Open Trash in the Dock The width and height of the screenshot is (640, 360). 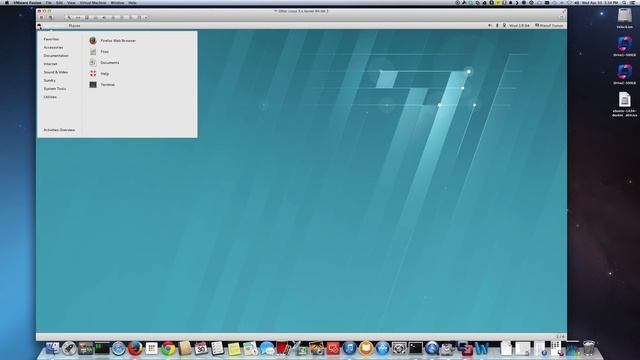click(x=589, y=348)
